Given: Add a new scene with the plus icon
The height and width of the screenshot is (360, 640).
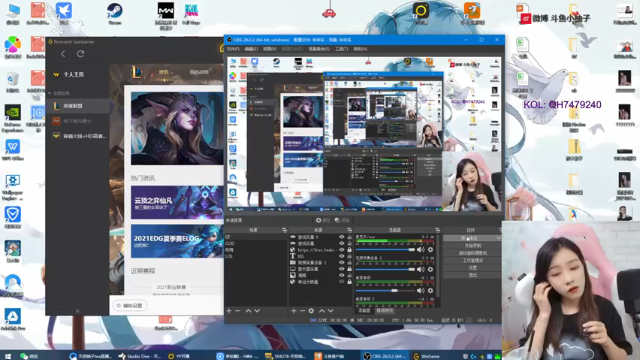Looking at the screenshot, I should 229,311.
